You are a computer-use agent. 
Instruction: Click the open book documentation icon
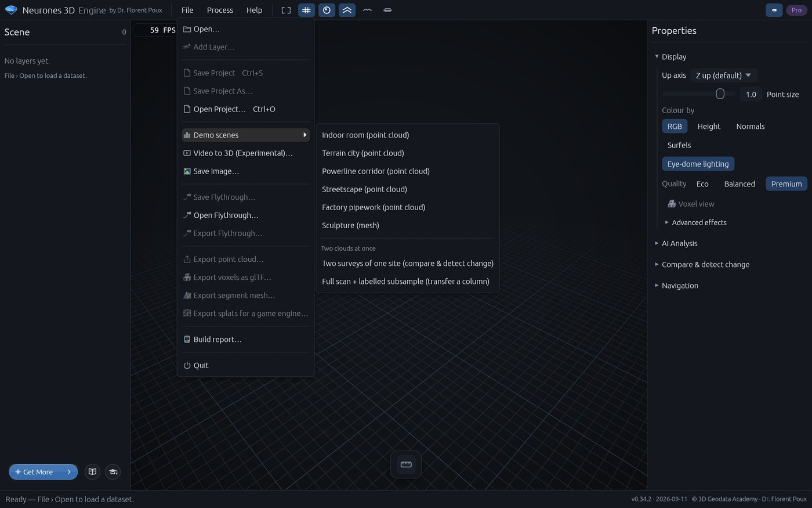(92, 472)
